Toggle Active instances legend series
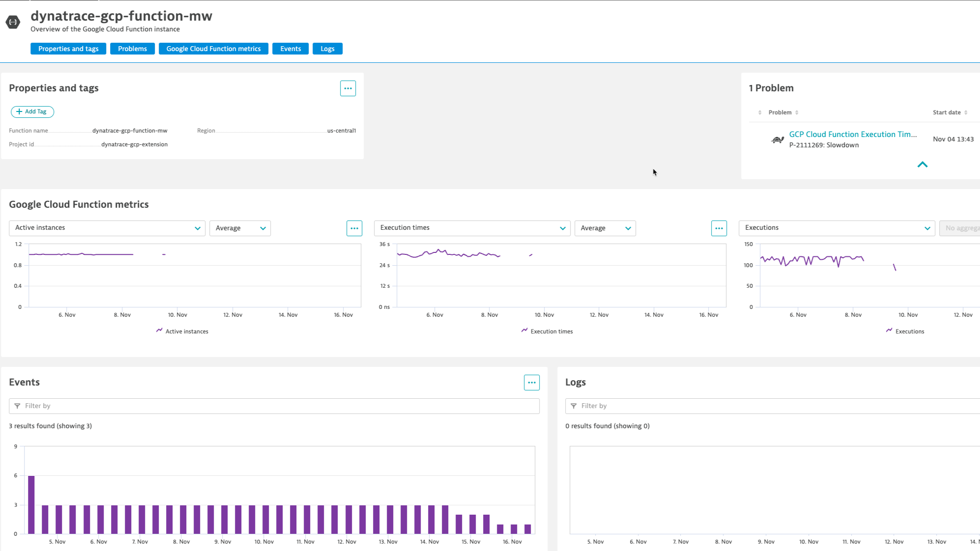980x551 pixels. [182, 331]
